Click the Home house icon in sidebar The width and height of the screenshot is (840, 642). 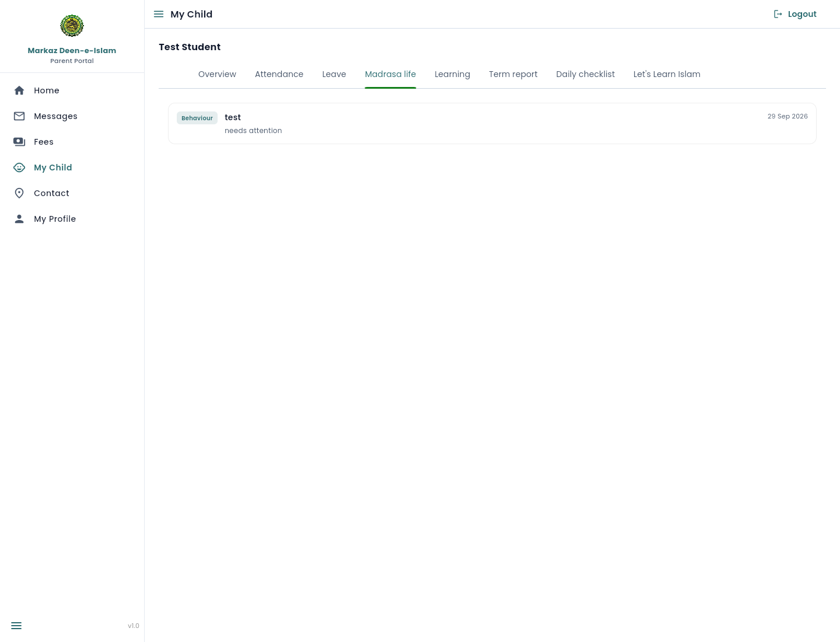[x=19, y=90]
